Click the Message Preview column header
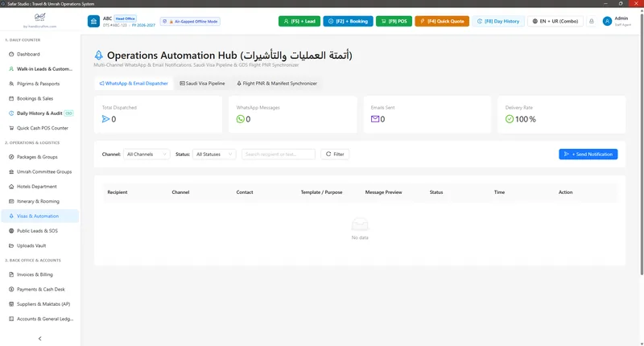The width and height of the screenshot is (644, 346). (384, 192)
